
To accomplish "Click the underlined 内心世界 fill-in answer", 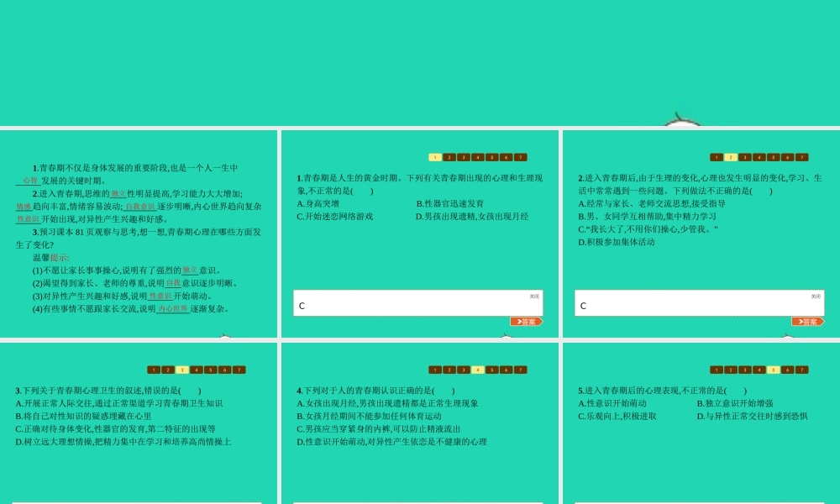I will point(173,309).
